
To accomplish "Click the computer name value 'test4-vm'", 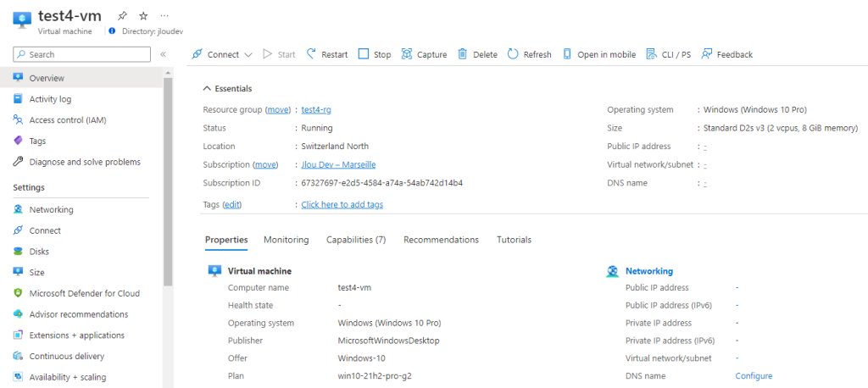I will 353,287.
